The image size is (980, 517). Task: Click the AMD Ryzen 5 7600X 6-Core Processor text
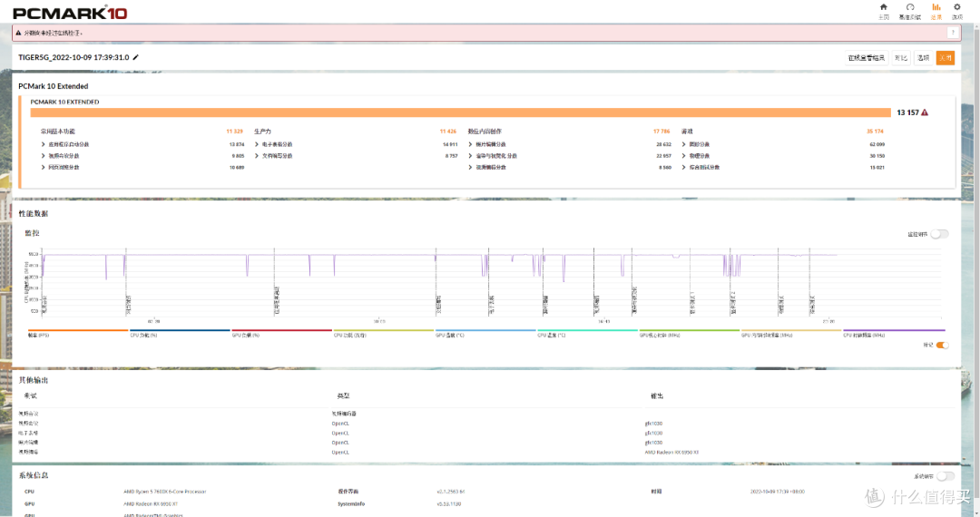pyautogui.click(x=165, y=492)
